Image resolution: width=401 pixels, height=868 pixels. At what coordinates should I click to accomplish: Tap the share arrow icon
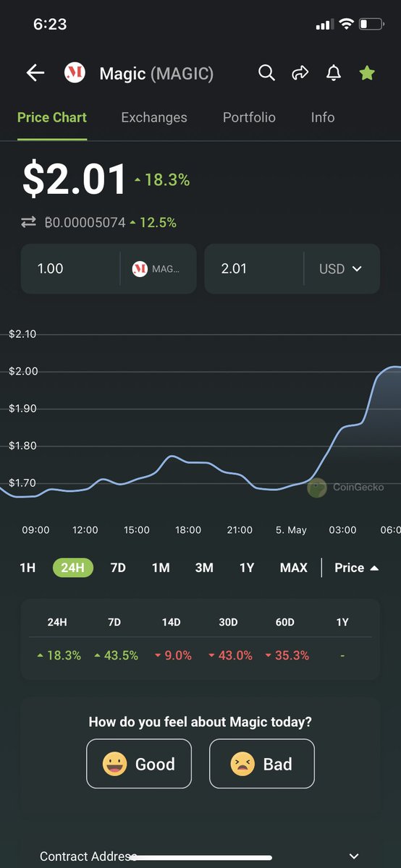300,72
